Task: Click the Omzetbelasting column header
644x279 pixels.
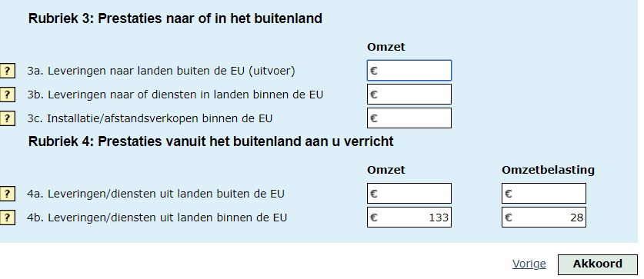Action: pyautogui.click(x=548, y=170)
